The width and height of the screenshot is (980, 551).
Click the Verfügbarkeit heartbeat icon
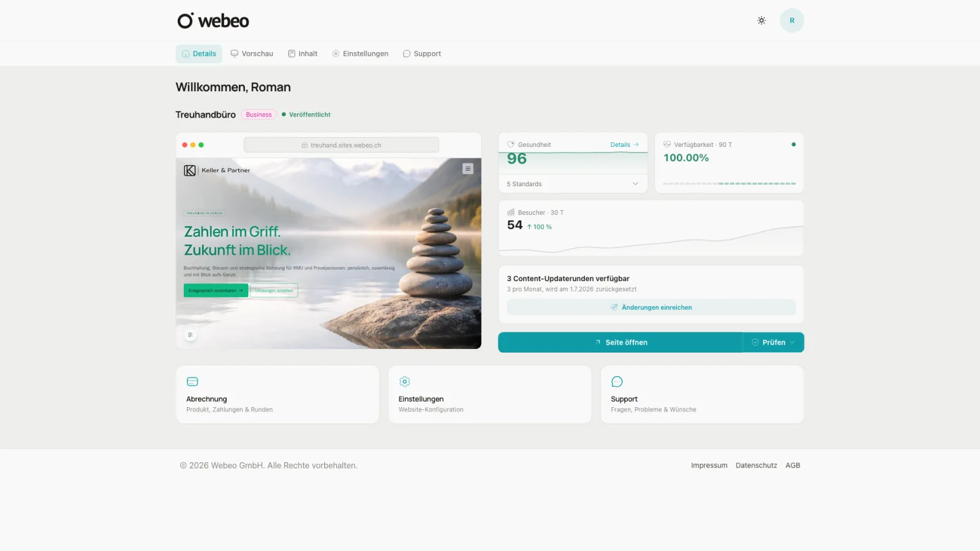point(667,144)
